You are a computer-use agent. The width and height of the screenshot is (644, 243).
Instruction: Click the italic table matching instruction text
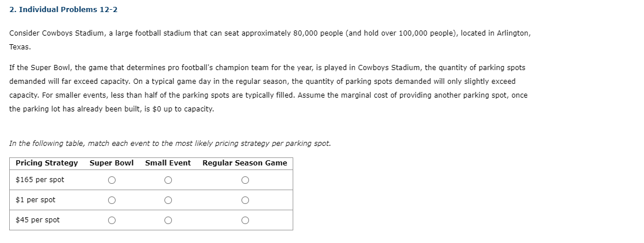click(170, 144)
